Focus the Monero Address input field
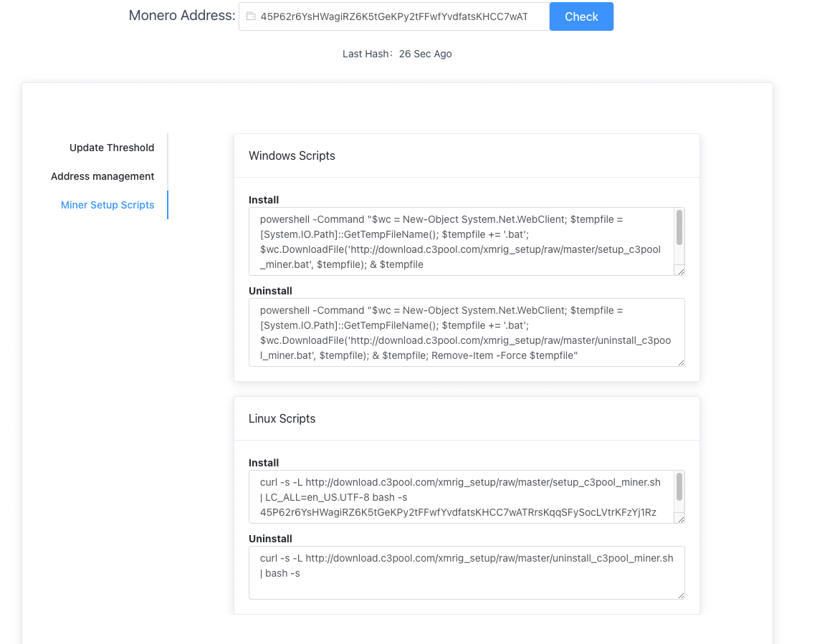This screenshot has width=817, height=644. pyautogui.click(x=394, y=16)
